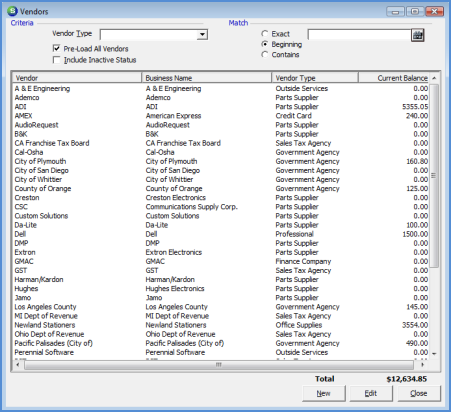This screenshot has height=412, width=451.
Task: Click the search binoculars icon beside match field
Action: tap(418, 35)
